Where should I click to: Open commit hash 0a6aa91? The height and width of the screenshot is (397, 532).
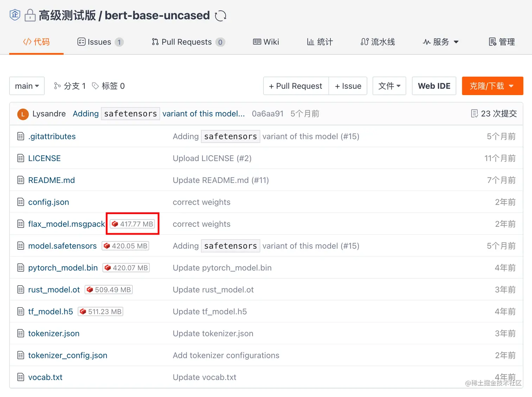(268, 114)
